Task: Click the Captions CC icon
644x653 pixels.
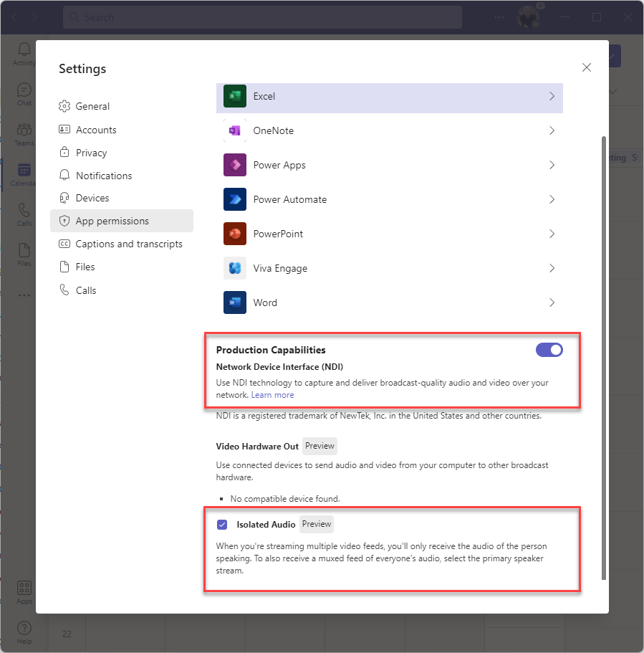Action: tap(64, 244)
